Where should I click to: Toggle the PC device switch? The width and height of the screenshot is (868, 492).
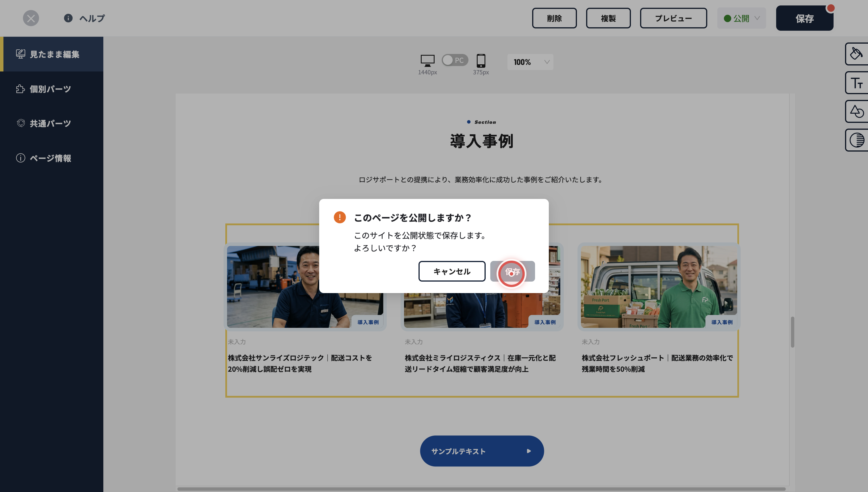[455, 60]
